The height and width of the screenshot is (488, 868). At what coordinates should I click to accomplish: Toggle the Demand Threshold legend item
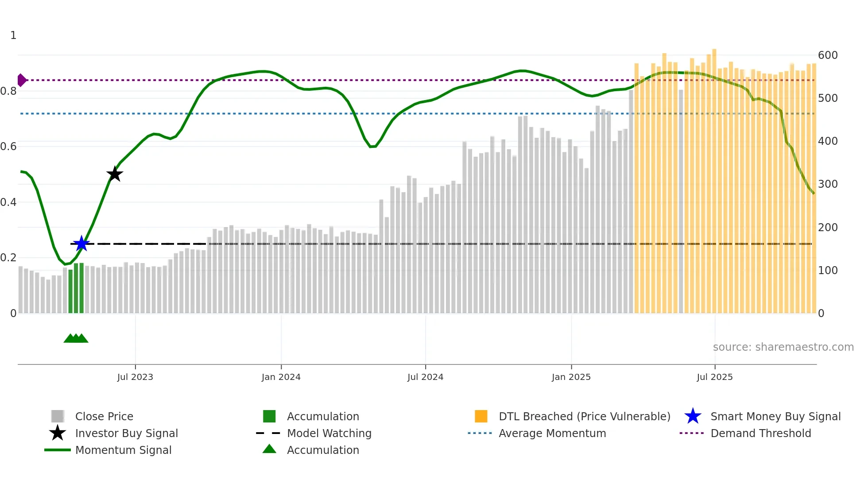click(x=760, y=433)
